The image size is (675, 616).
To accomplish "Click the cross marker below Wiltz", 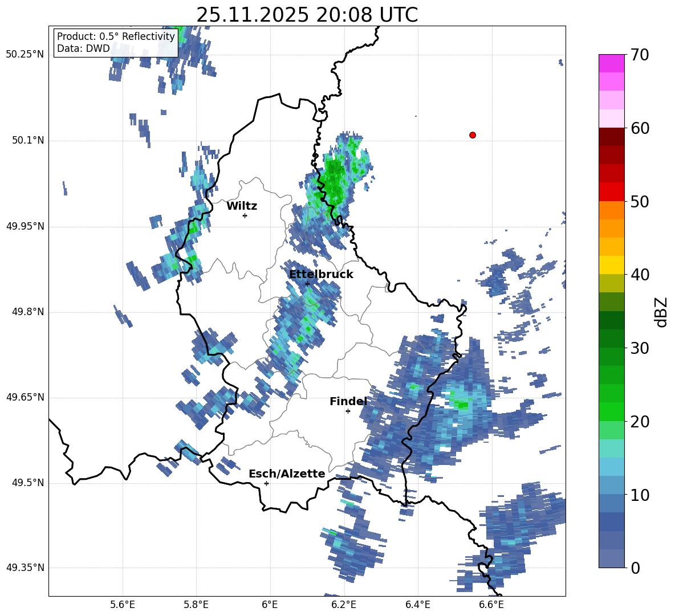I will coord(245,215).
